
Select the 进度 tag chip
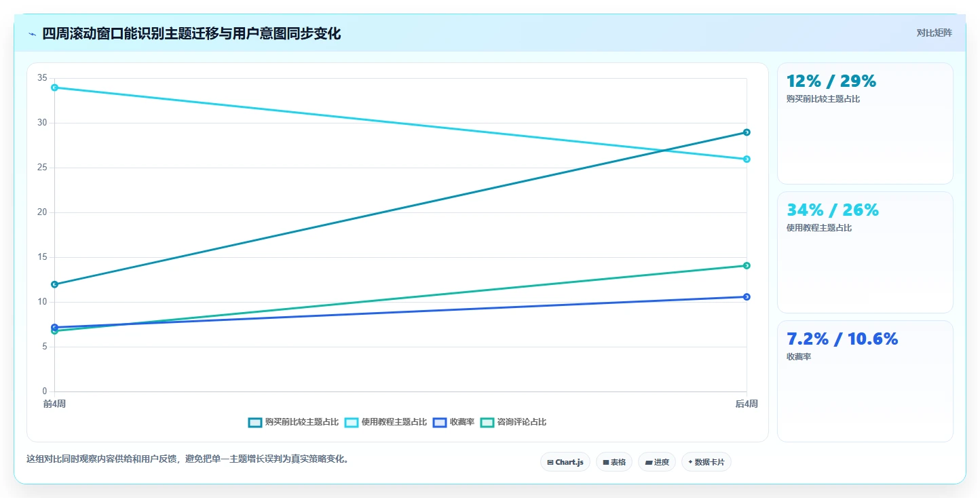pyautogui.click(x=657, y=462)
